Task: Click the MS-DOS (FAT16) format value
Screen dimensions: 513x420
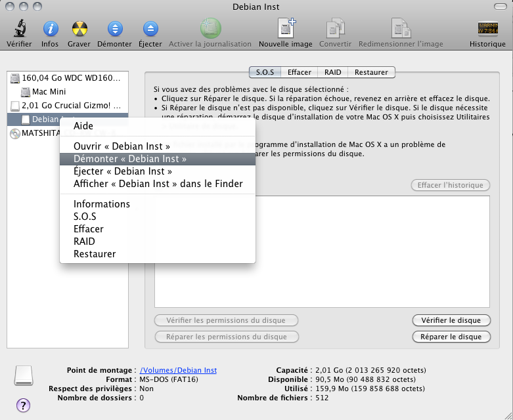Action: (169, 379)
